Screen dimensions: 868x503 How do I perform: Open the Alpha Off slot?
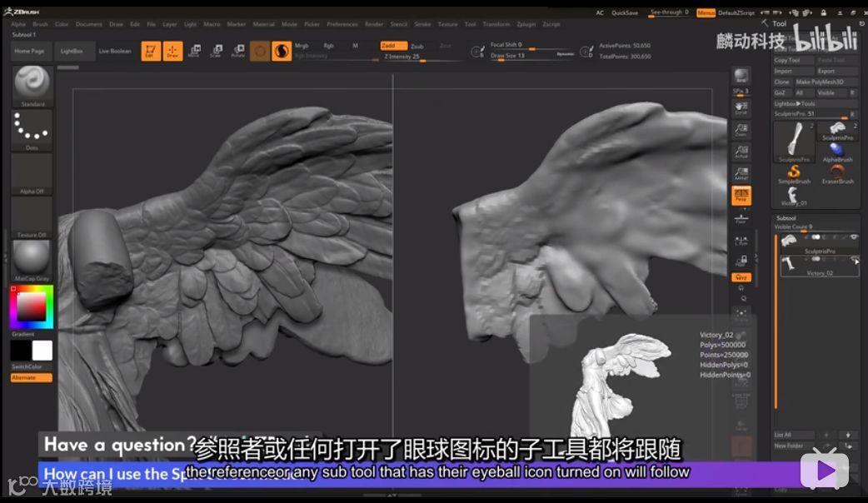pyautogui.click(x=32, y=174)
